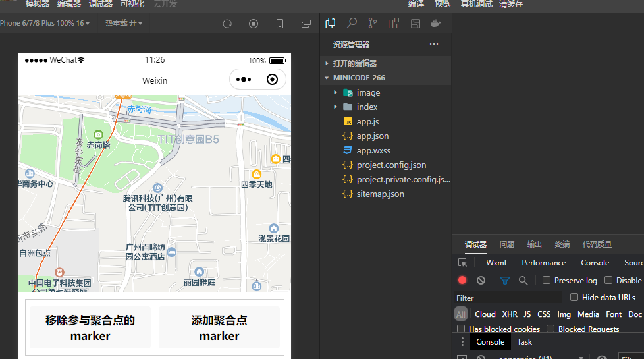Viewport: 644px width, 359px height.
Task: Switch to the Performance devtools tab
Action: tap(543, 262)
